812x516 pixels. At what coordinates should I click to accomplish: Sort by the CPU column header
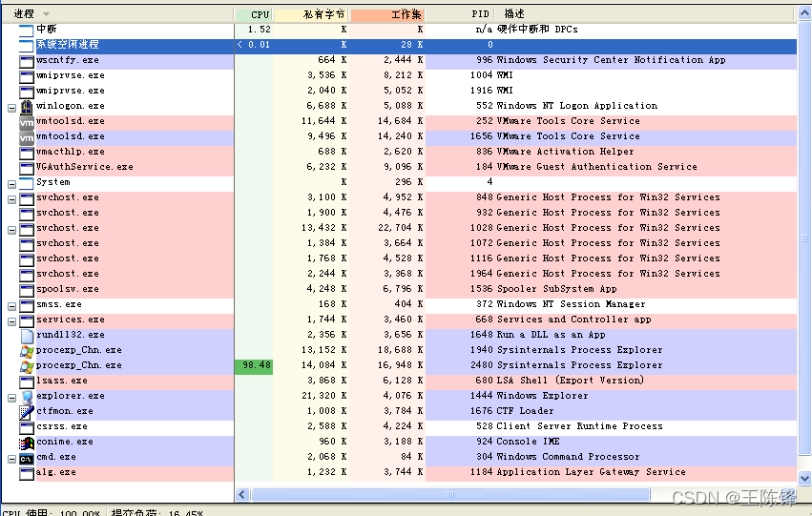click(x=254, y=14)
